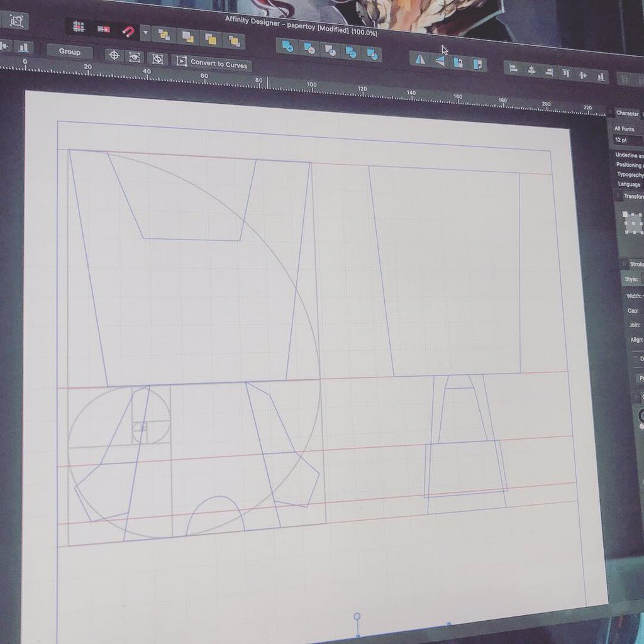
Task: Click the force pixel alignment icon
Action: pos(103,29)
